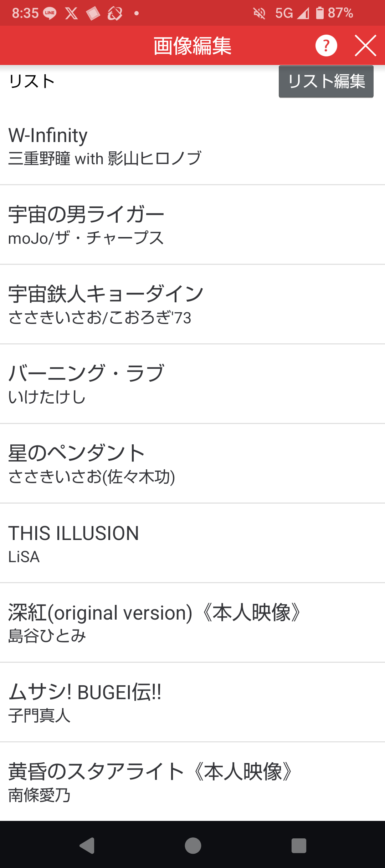This screenshot has height=868, width=385.
Task: Select 星のペンダント list entry
Action: pos(192,464)
